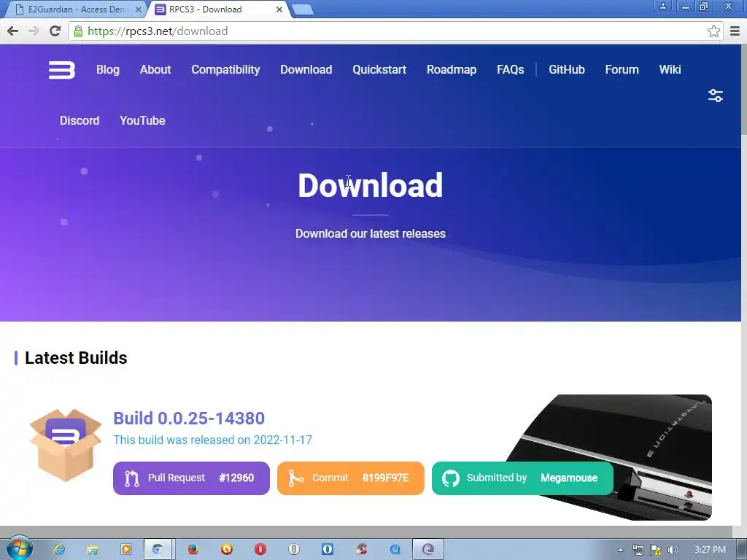Screen dimensions: 747x560
Task: Go to the Compatibility page
Action: 225,70
